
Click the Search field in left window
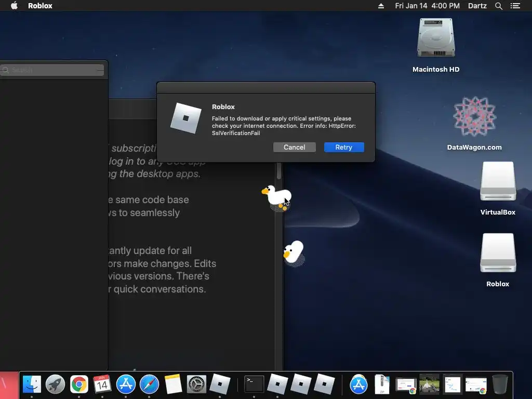pos(52,70)
